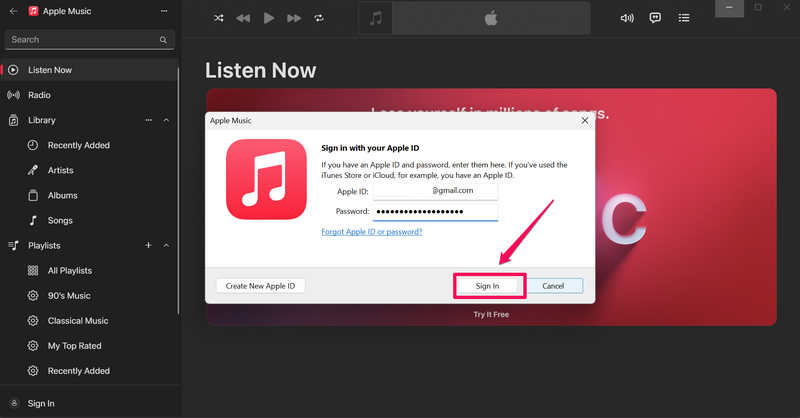
Task: Open Library more options ellipsis
Action: [148, 120]
